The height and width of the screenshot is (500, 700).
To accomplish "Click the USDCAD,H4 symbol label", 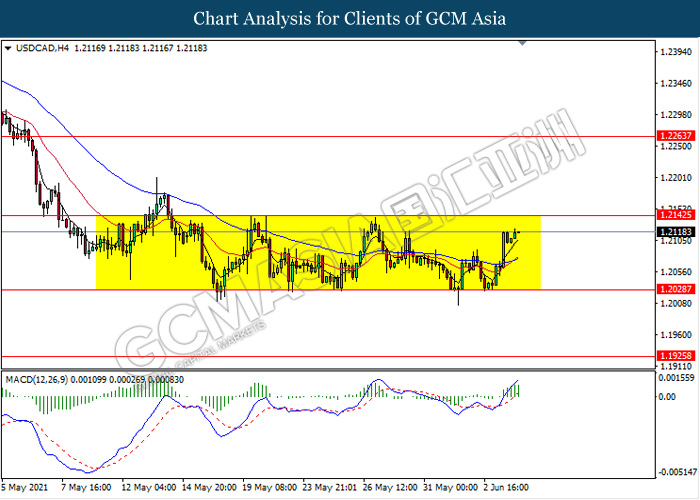I will (42, 48).
